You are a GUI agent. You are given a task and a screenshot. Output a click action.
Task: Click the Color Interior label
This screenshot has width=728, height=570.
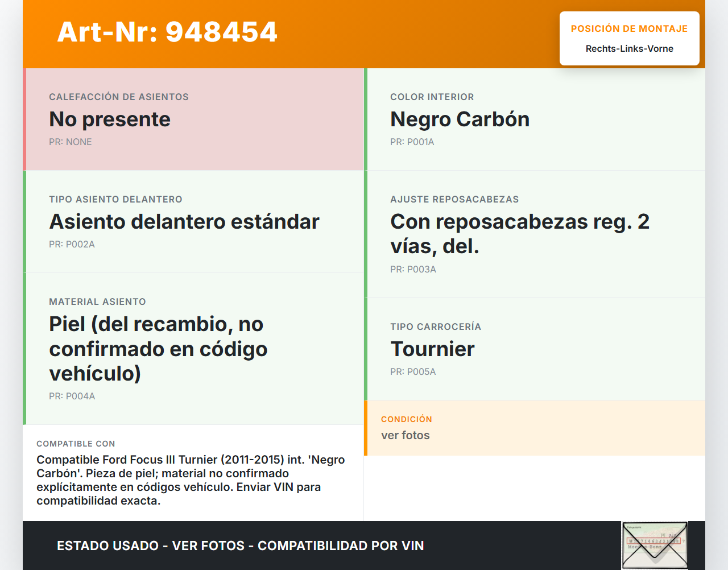tap(432, 97)
